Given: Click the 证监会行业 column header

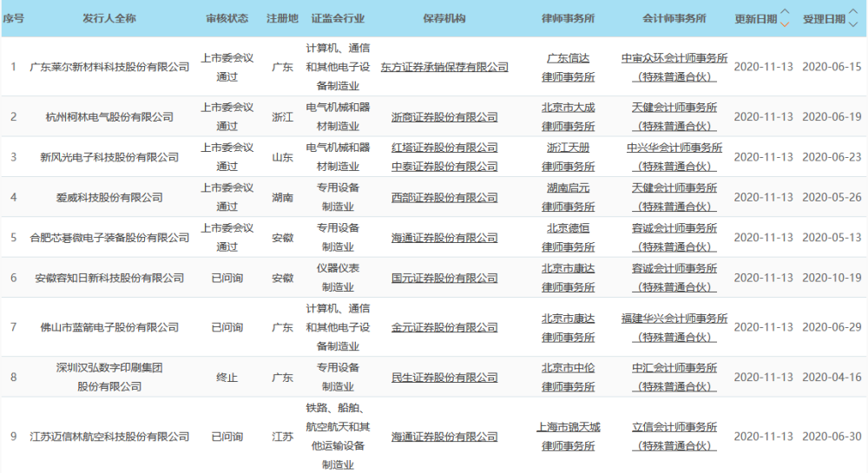Looking at the screenshot, I should click(338, 19).
